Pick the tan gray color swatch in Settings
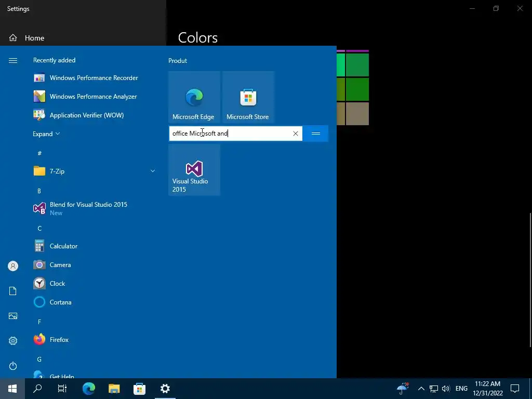 coord(357,114)
